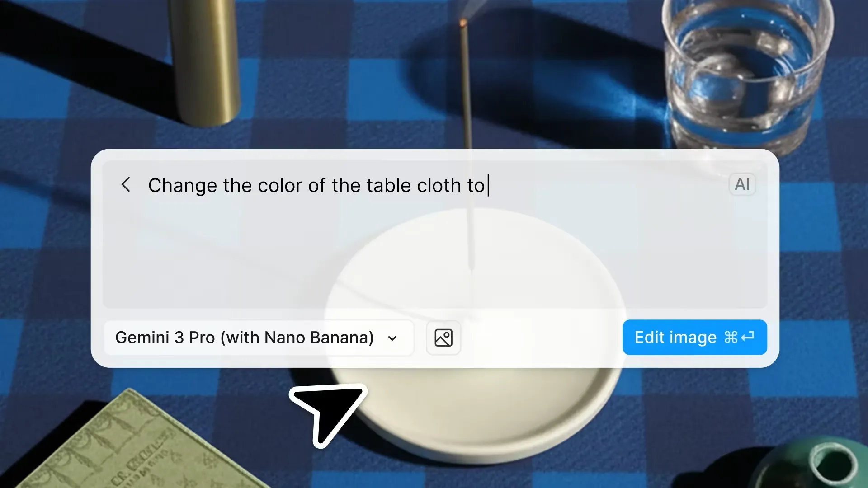Viewport: 868px width, 488px height.
Task: Click the word 'Change' in the prompt
Action: [183, 186]
